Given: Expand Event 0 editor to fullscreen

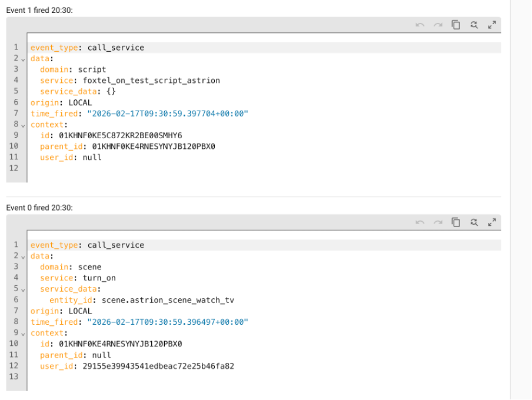Looking at the screenshot, I should (x=492, y=222).
